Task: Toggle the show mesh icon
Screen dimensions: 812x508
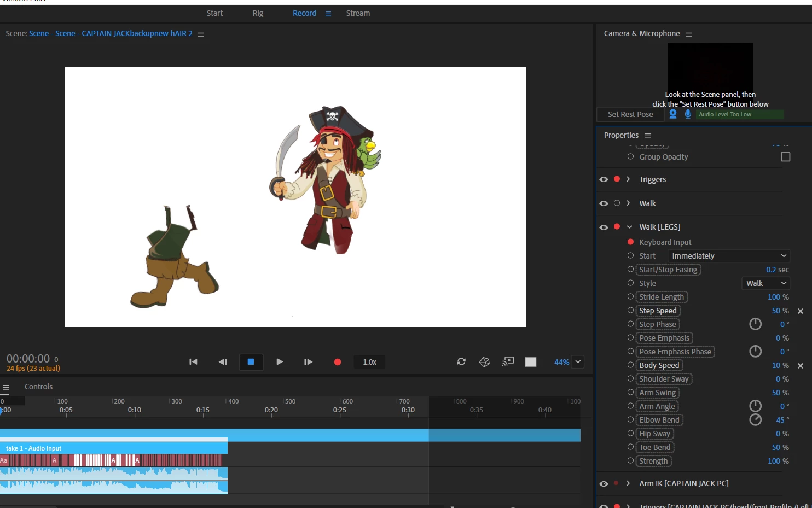Action: [x=484, y=361]
